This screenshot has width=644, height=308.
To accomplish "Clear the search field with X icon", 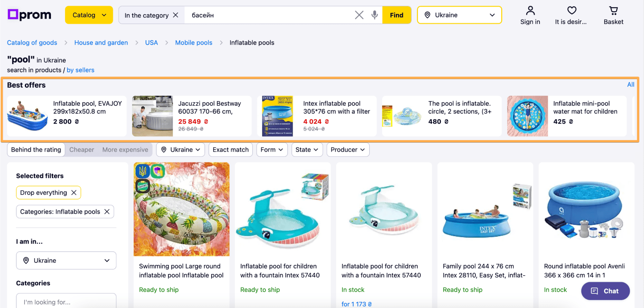I will 359,15.
